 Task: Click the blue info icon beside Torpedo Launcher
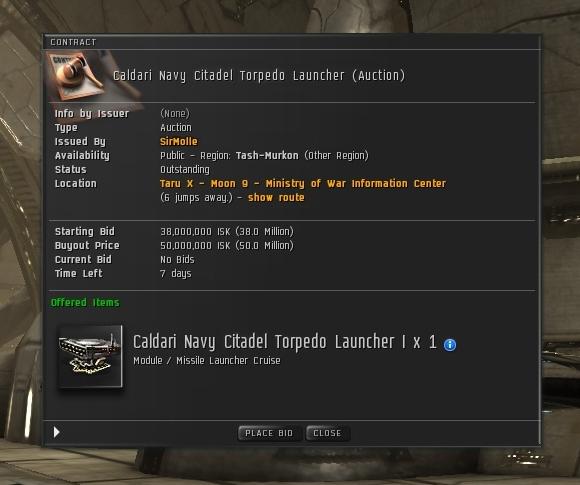[450, 345]
